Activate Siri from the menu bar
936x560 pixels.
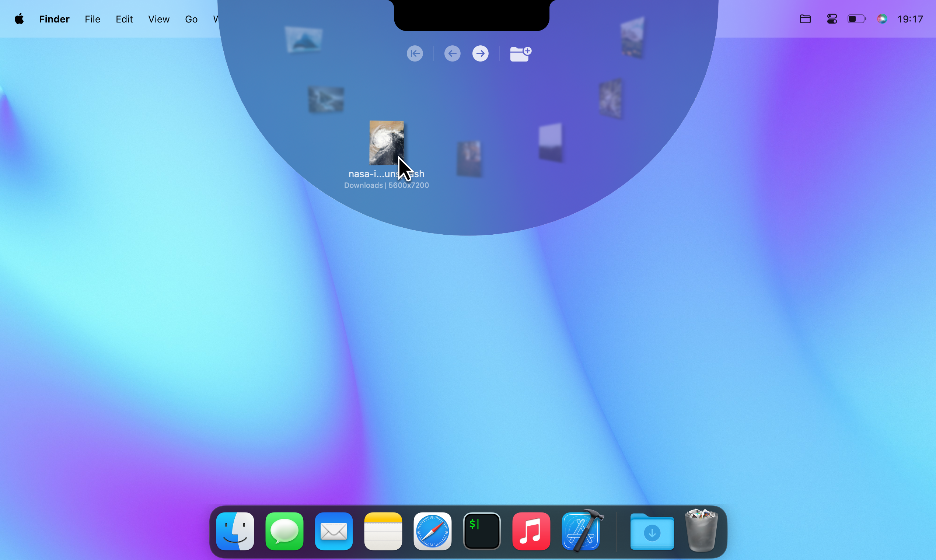(x=883, y=18)
